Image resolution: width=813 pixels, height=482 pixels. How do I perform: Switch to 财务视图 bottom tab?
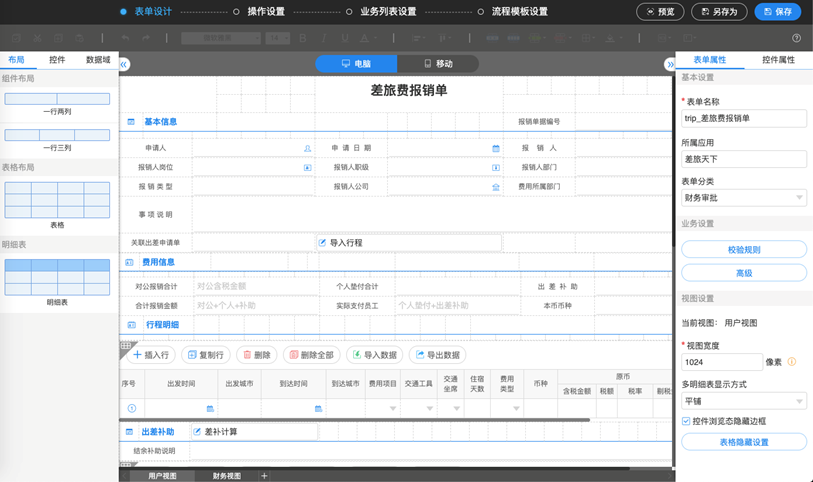coord(227,476)
